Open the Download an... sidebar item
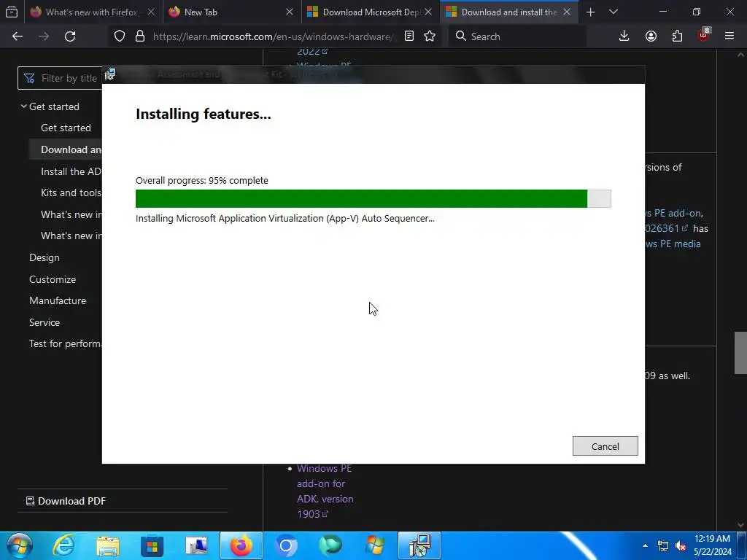 (71, 149)
